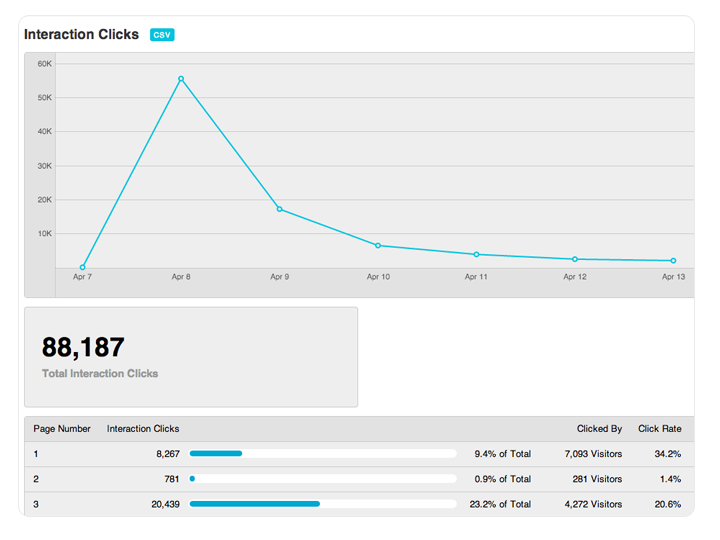Select the Apr 11 data point on chart
The height and width of the screenshot is (540, 720).
[477, 254]
